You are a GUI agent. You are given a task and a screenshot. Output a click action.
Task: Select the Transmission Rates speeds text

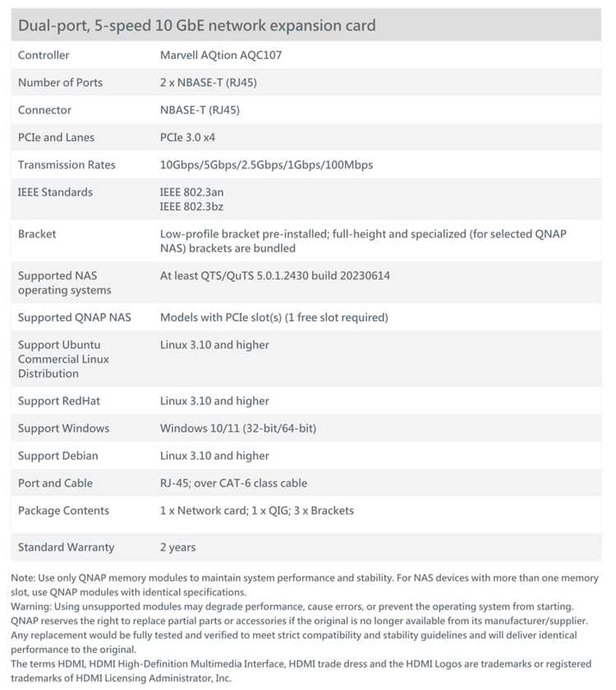(x=266, y=164)
